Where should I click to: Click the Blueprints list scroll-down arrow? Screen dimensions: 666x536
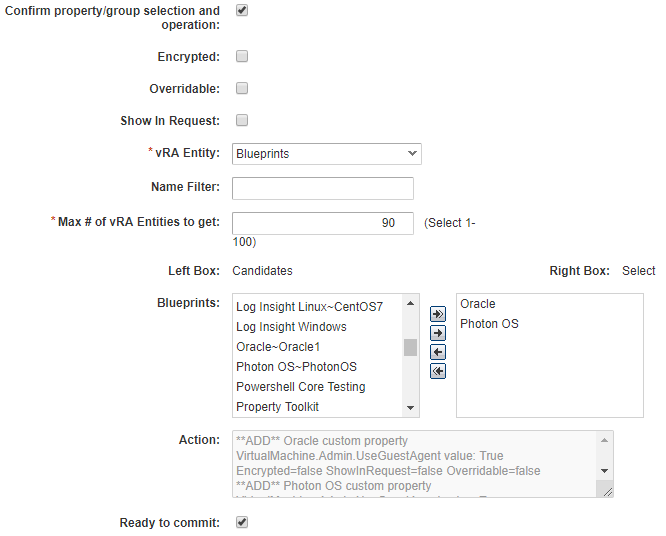click(410, 408)
